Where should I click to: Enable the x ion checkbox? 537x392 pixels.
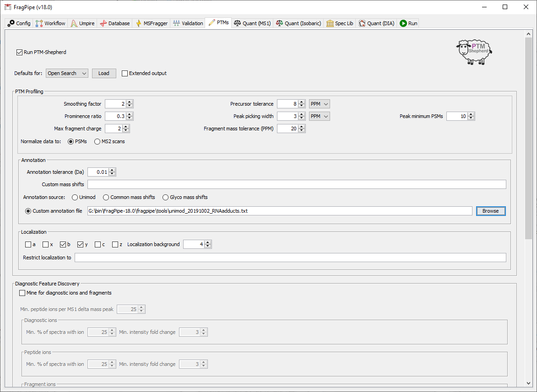point(45,245)
